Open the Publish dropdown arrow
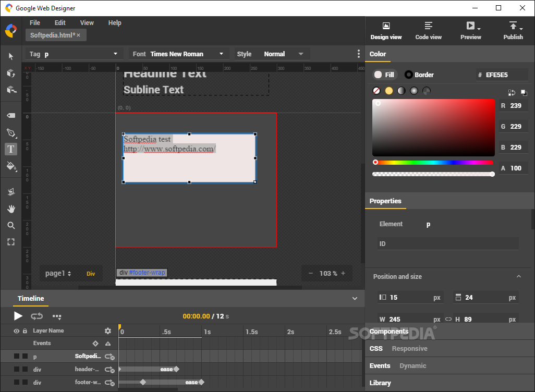535x392 pixels. click(521, 29)
